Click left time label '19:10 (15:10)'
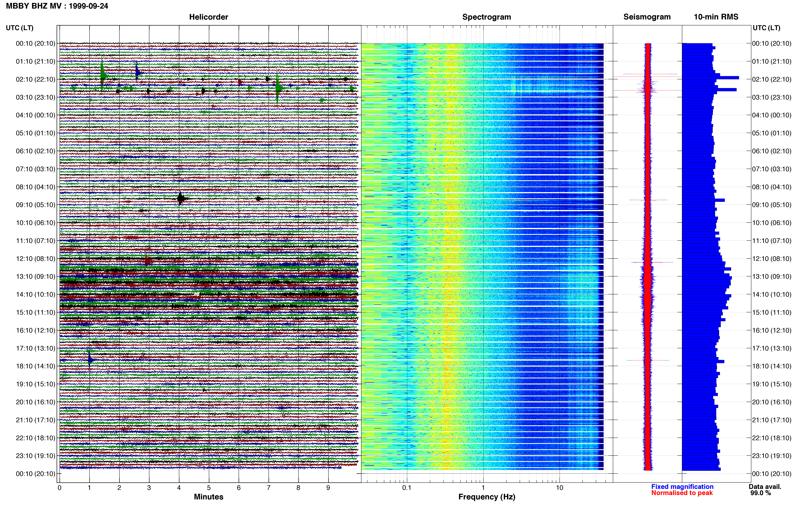 coord(36,384)
